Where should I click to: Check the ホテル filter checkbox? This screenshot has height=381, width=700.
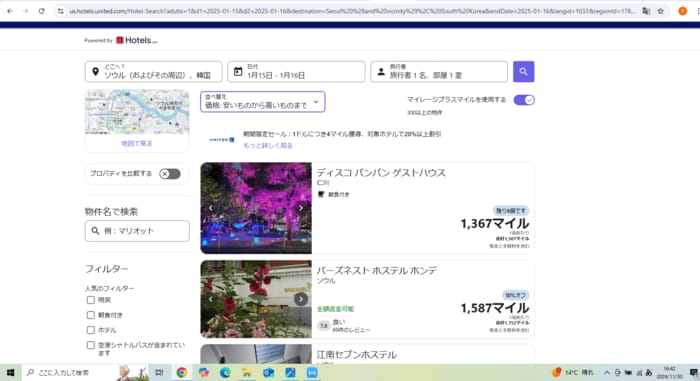tap(91, 330)
